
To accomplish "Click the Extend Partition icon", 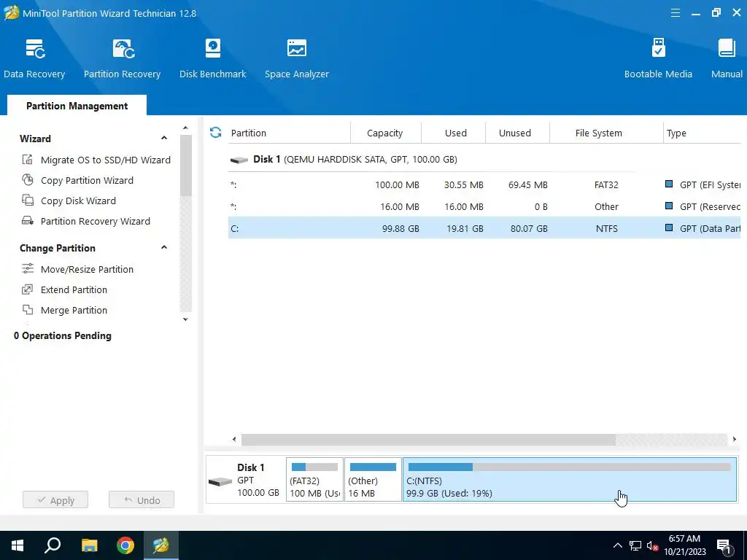I will [x=28, y=289].
